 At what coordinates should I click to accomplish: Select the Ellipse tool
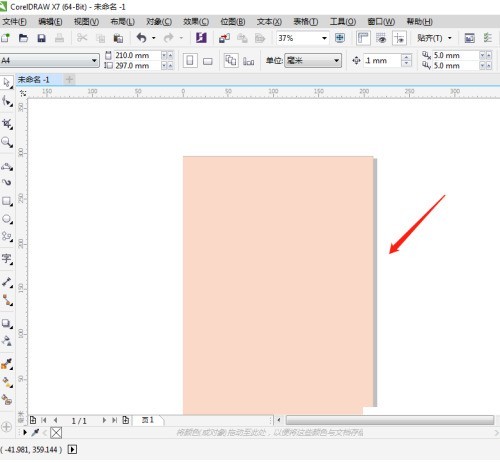pos(7,219)
